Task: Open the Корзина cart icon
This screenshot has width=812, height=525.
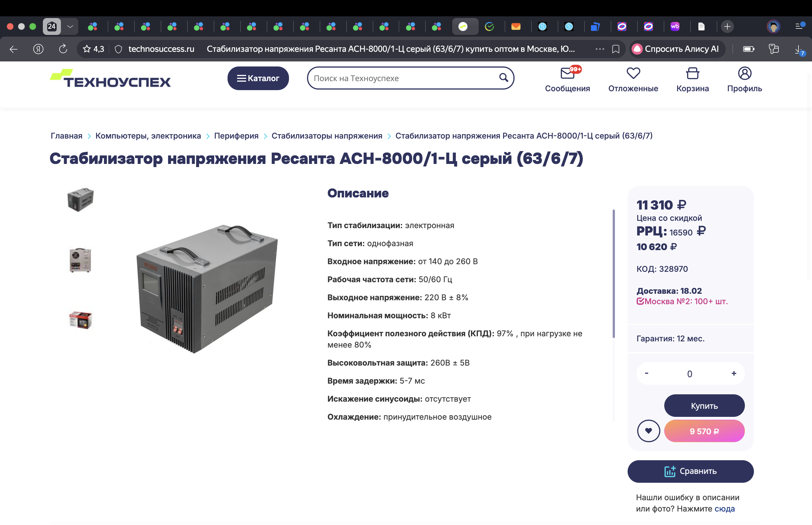Action: 692,73
